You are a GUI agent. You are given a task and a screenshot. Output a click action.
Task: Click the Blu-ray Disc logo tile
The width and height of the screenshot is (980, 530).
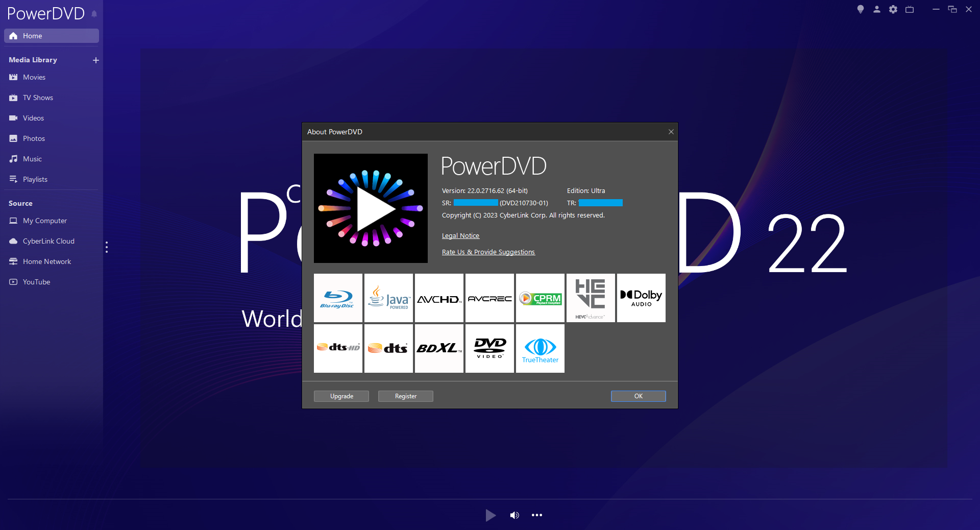click(x=338, y=298)
